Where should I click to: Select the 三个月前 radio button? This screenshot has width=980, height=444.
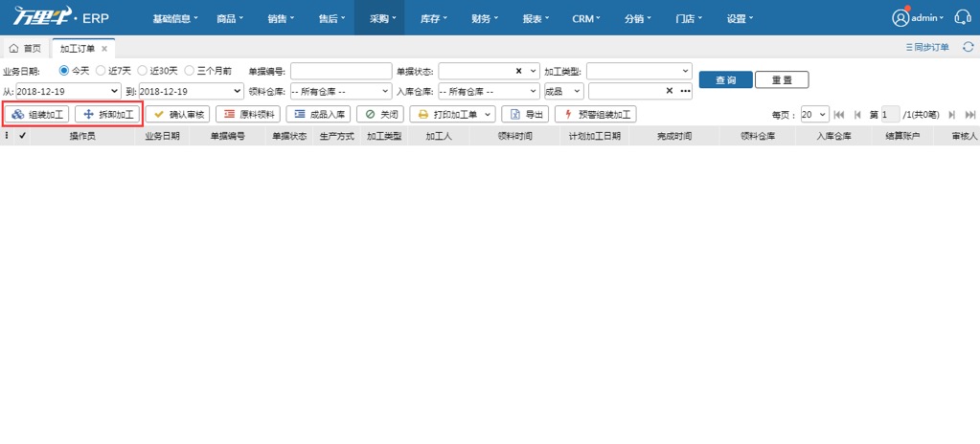coord(189,71)
